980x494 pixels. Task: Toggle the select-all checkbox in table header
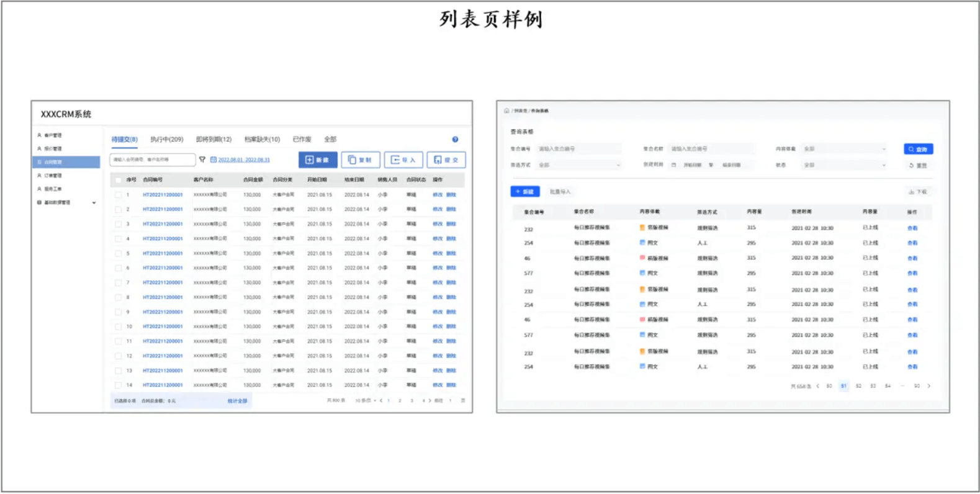pyautogui.click(x=118, y=180)
